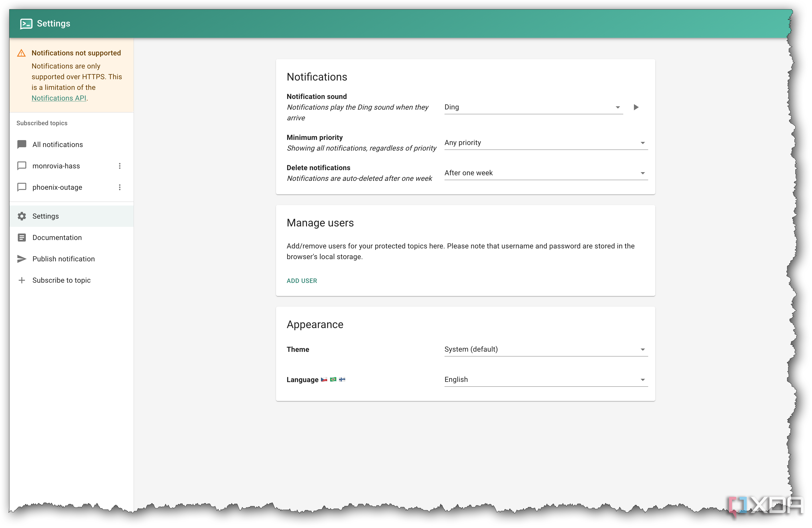This screenshot has height=528, width=812.
Task: Click the Brazil flag next to Language
Action: pos(333,379)
